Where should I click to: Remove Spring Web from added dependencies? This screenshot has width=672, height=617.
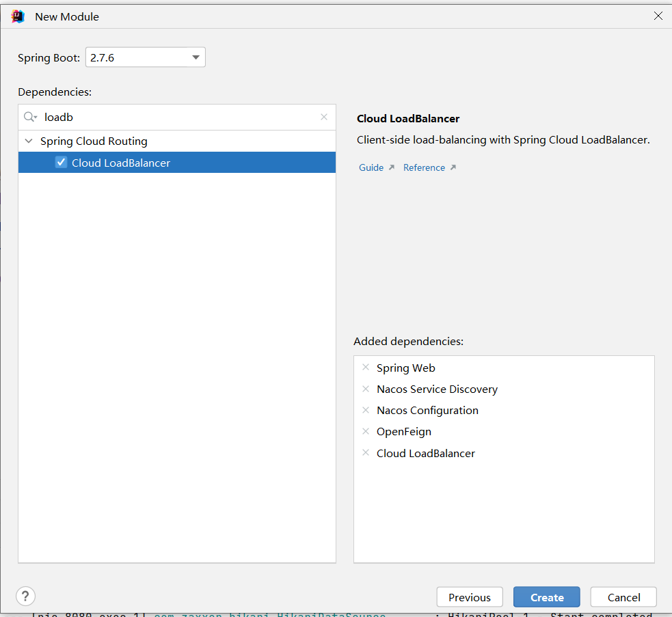(366, 367)
